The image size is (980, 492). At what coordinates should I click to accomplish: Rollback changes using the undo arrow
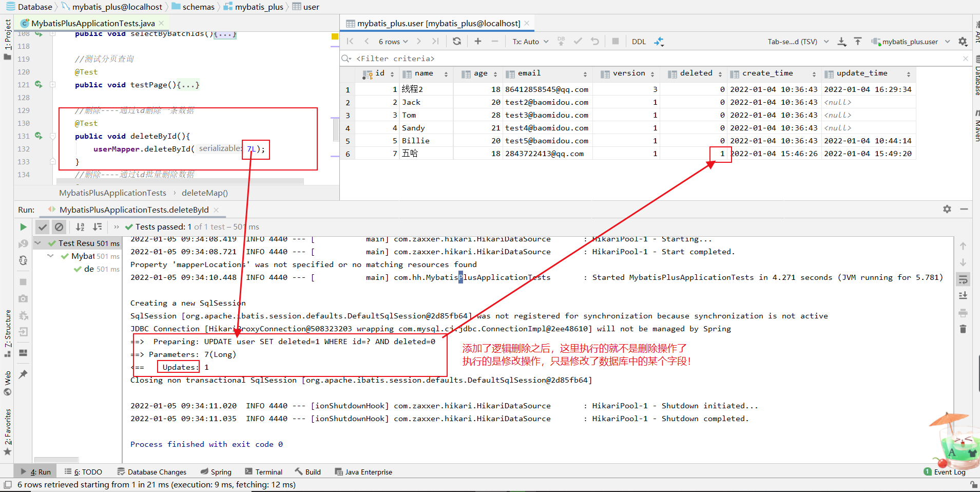coord(595,42)
